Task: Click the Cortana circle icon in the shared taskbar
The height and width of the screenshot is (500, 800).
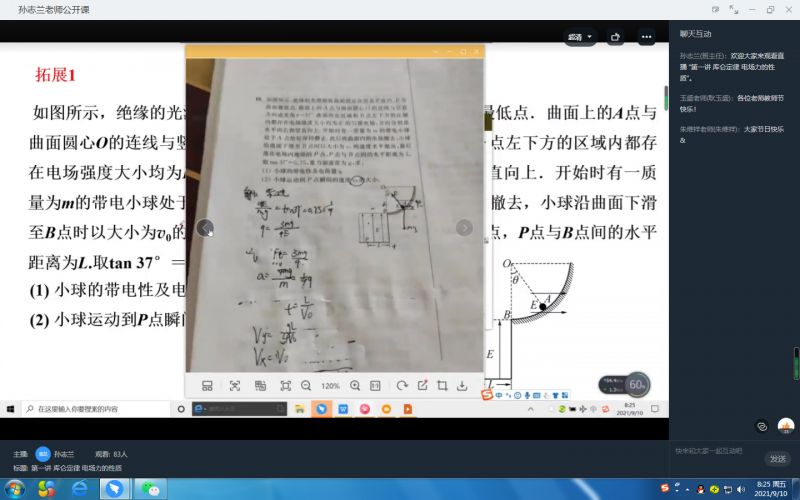Action: pos(181,409)
